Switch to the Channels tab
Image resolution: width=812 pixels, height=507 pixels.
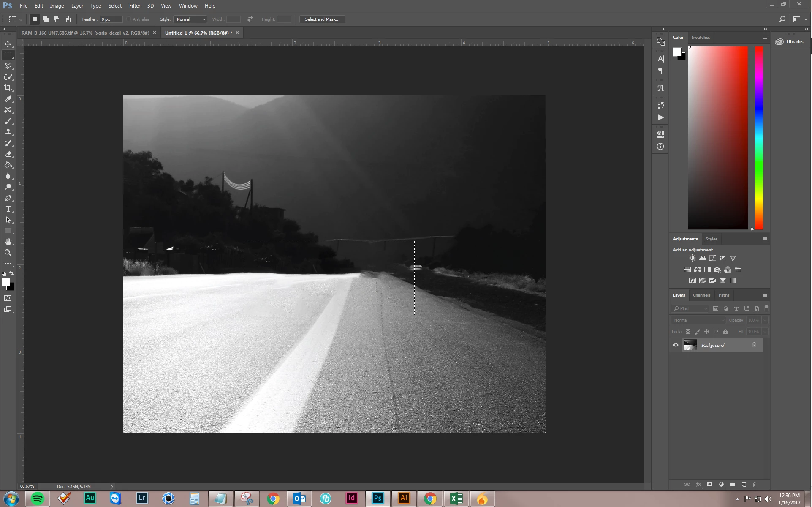click(x=701, y=295)
